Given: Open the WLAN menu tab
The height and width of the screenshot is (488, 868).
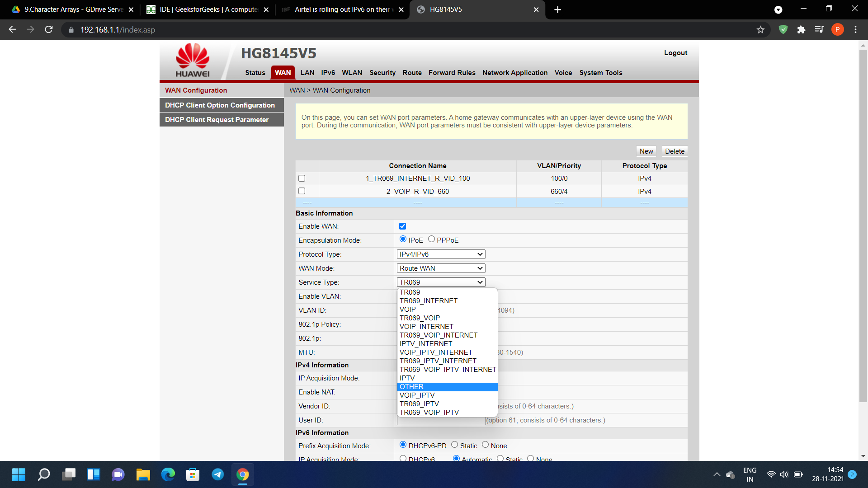Looking at the screenshot, I should [x=352, y=73].
